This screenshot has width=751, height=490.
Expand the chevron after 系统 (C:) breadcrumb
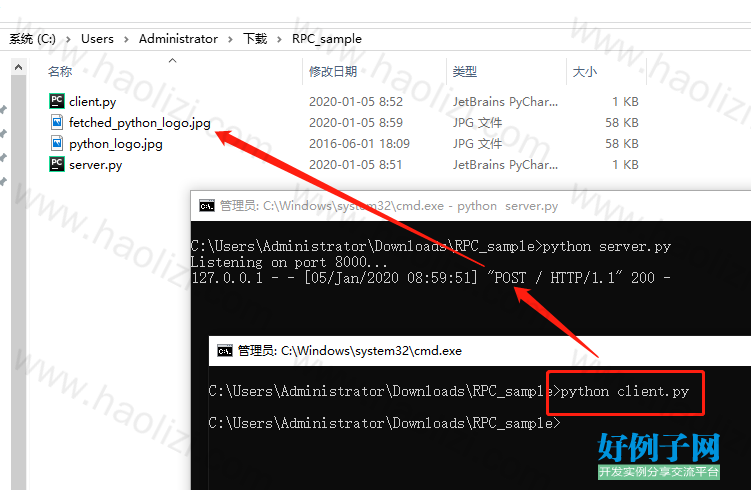click(68, 39)
